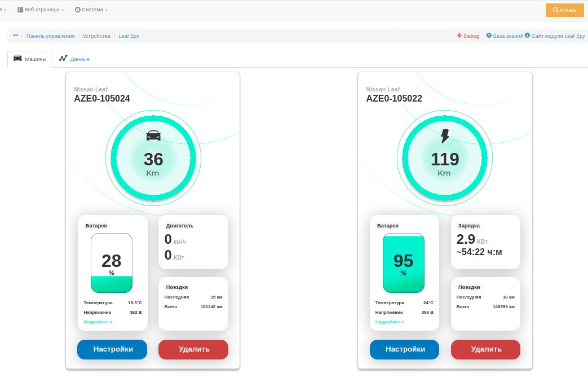Switch to the Машины tab
The width and height of the screenshot is (588, 386).
pyautogui.click(x=30, y=59)
